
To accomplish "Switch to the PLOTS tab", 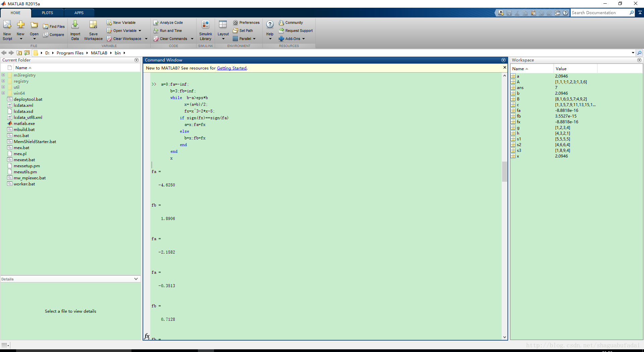I will 47,13.
